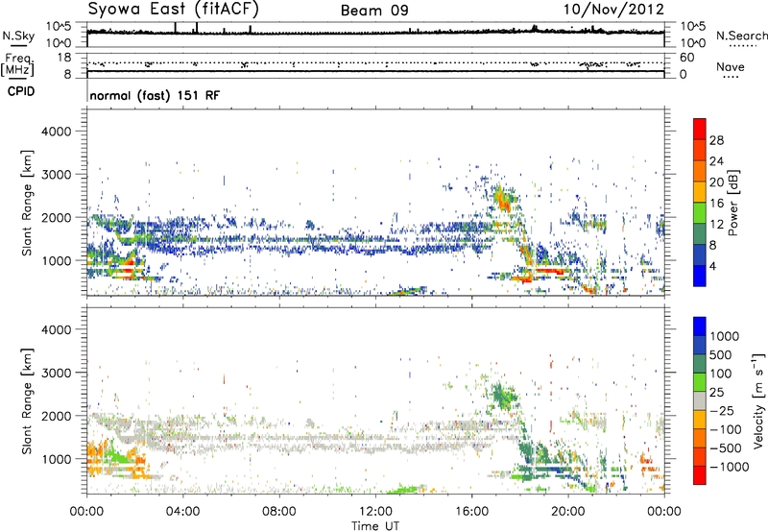Select the "2000" range tick in the velocity panel
Viewport: 768px width, 532px height.
tap(56, 416)
